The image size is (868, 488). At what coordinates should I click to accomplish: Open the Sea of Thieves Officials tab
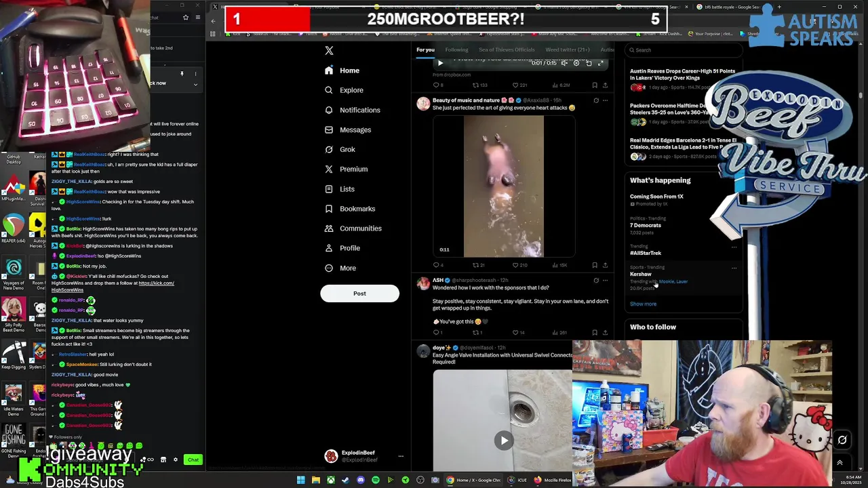(x=507, y=49)
